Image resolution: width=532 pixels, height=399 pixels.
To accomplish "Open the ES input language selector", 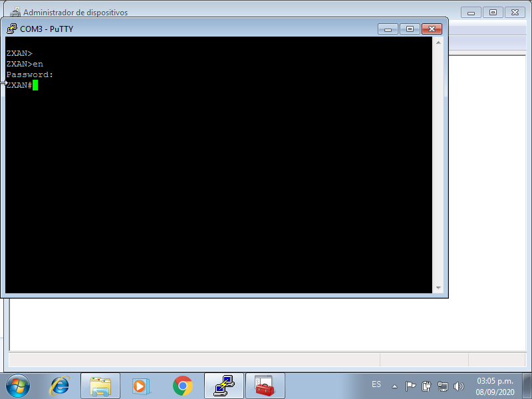I will click(376, 385).
